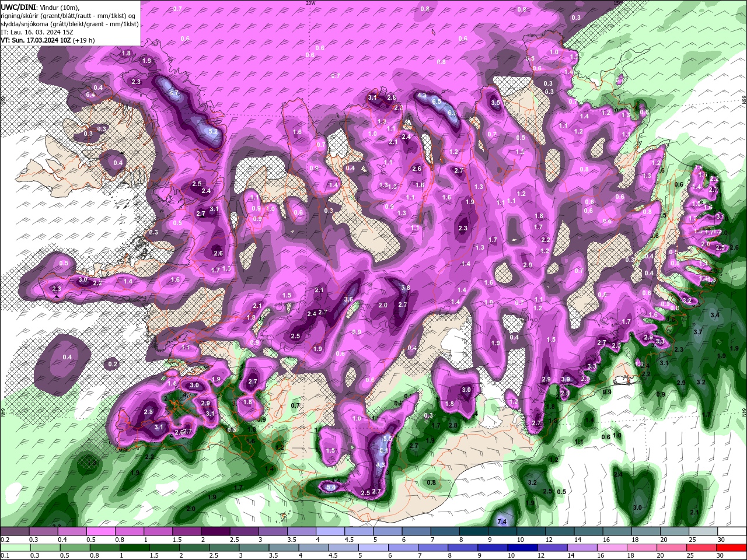Click the "5.2" snowfall value on the map

(x=213, y=132)
